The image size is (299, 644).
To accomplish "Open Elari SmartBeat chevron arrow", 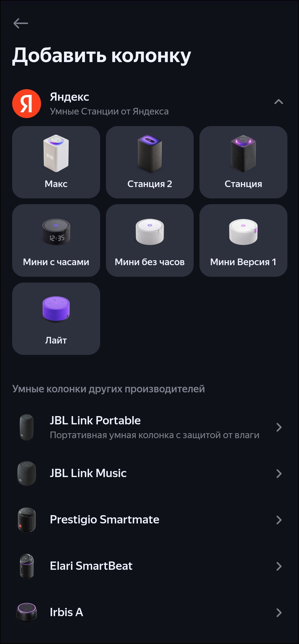I will (x=279, y=566).
